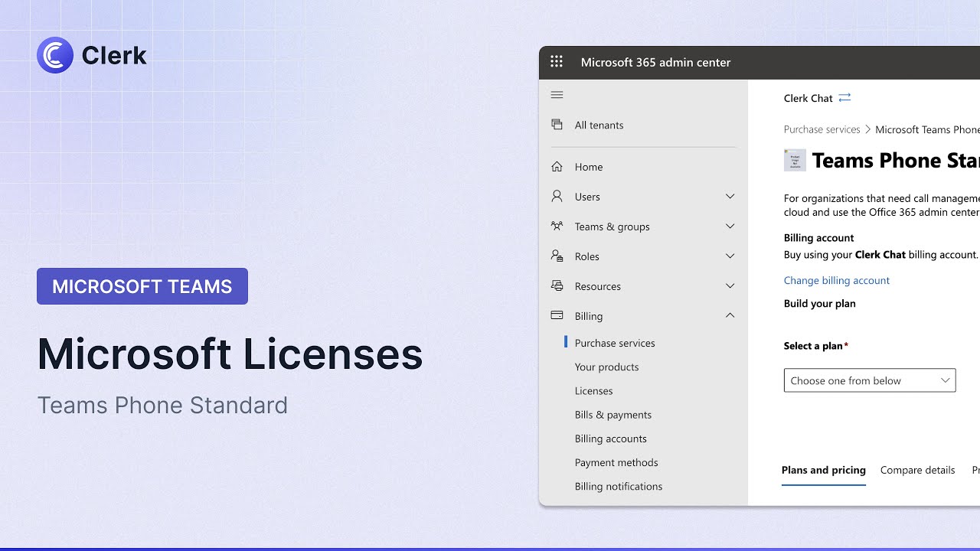Expand the Users menu chevron
This screenshot has height=551, width=980.
click(730, 197)
